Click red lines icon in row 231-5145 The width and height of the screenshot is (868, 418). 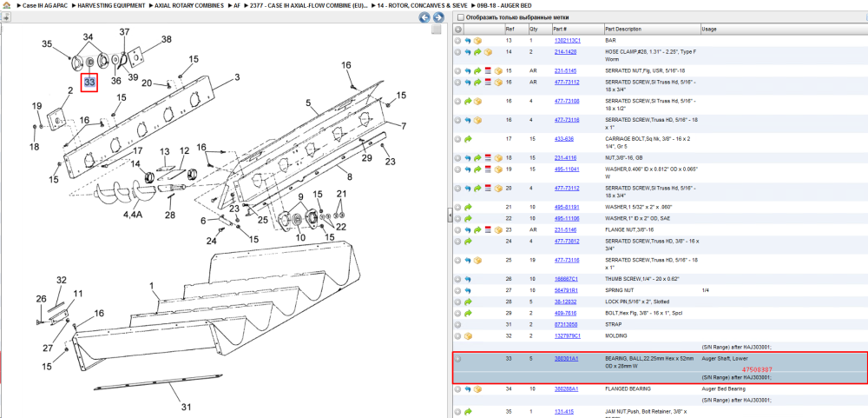[x=488, y=71]
